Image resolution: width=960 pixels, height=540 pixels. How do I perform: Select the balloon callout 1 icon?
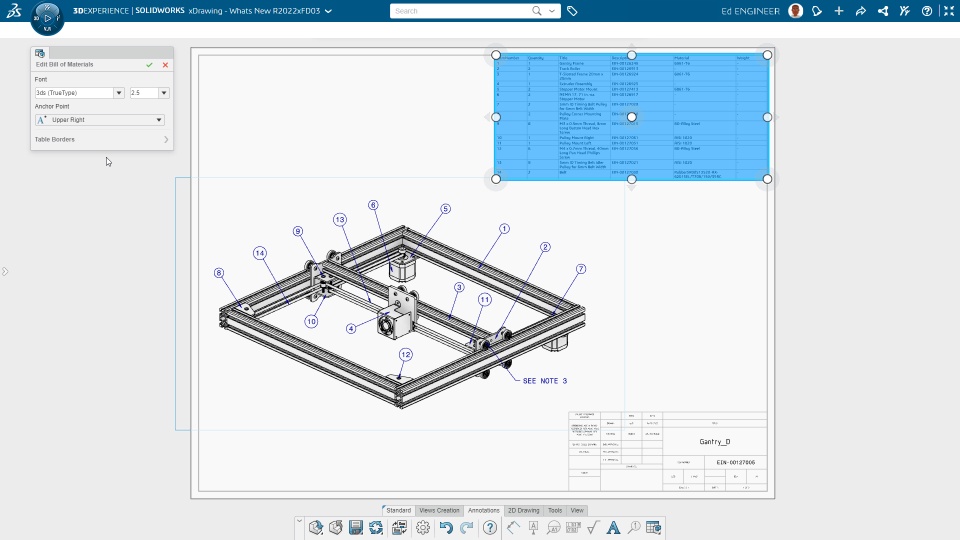tap(634, 527)
